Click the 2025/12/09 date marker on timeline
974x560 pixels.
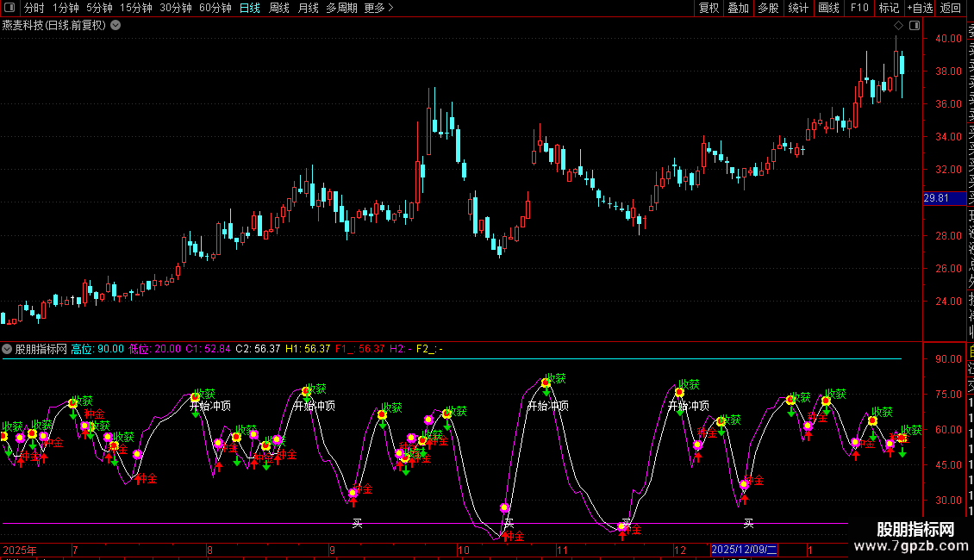click(745, 550)
